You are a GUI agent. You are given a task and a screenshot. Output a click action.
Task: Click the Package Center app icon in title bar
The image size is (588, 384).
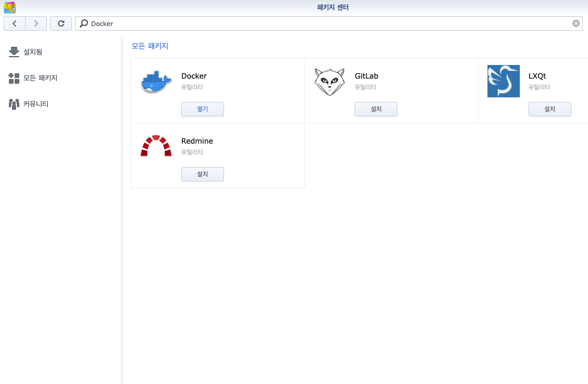click(10, 7)
